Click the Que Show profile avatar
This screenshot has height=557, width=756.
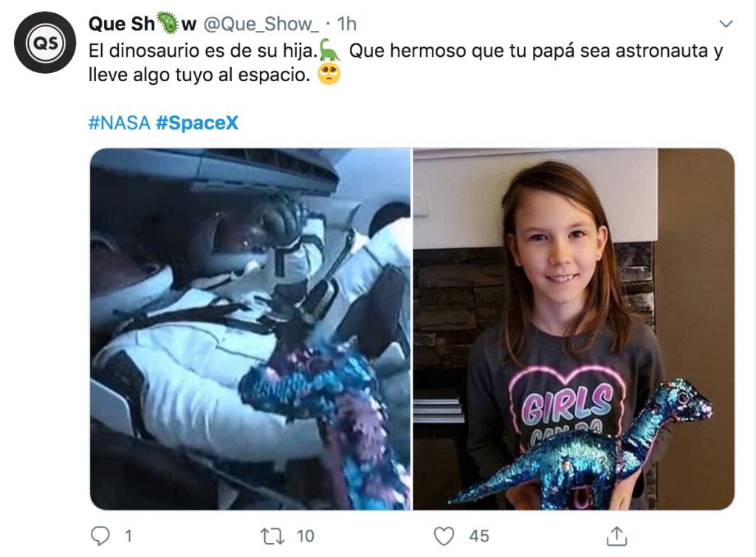tap(45, 42)
